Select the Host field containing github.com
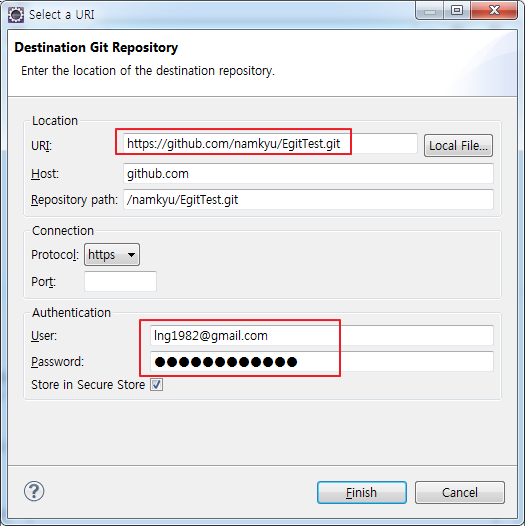Image resolution: width=525 pixels, height=526 pixels. (308, 174)
